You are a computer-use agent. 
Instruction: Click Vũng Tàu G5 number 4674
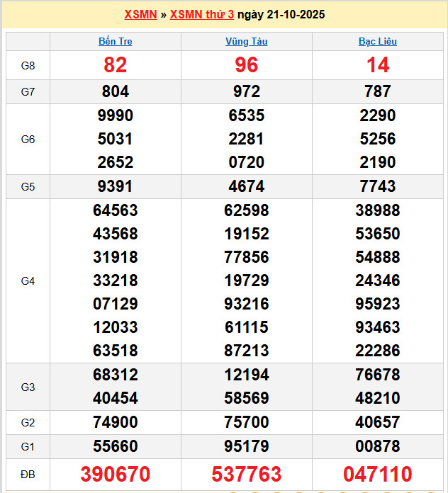pos(247,186)
